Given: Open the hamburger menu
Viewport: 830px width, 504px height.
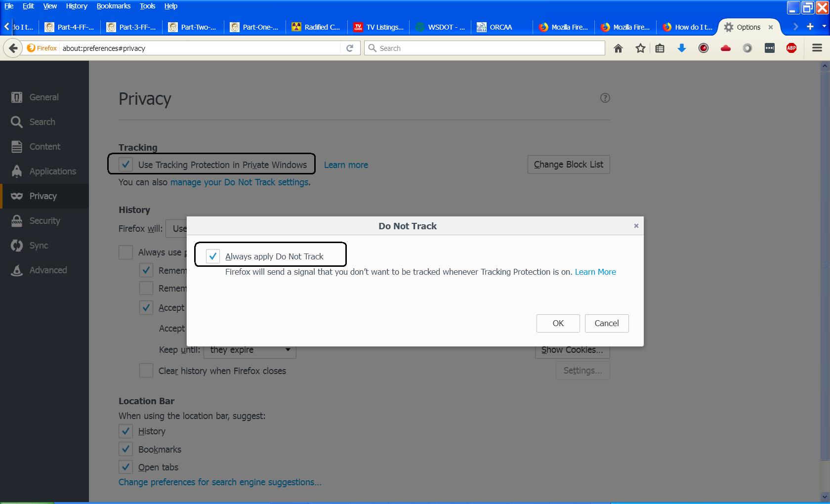Looking at the screenshot, I should [817, 48].
